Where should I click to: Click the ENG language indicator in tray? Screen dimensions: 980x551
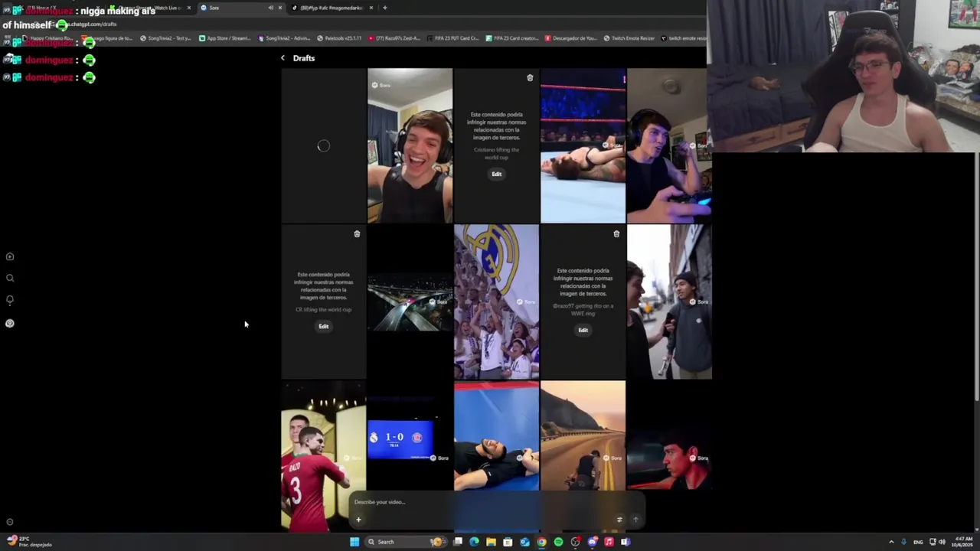(918, 542)
